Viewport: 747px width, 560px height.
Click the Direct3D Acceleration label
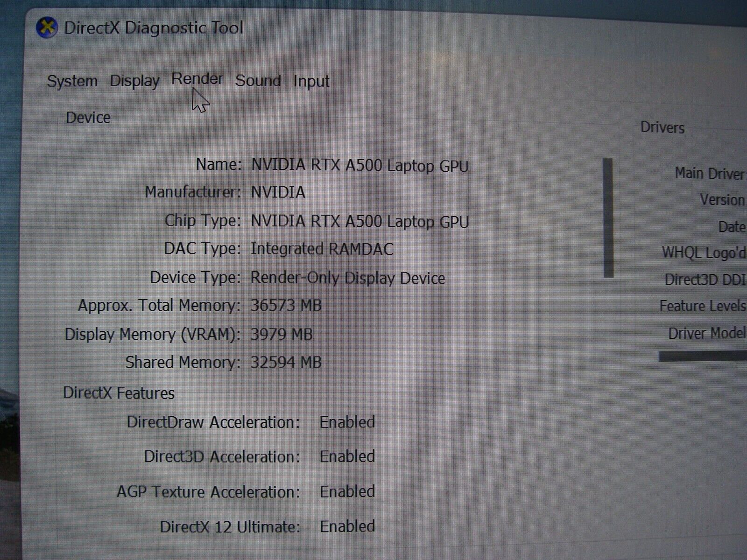pos(222,456)
